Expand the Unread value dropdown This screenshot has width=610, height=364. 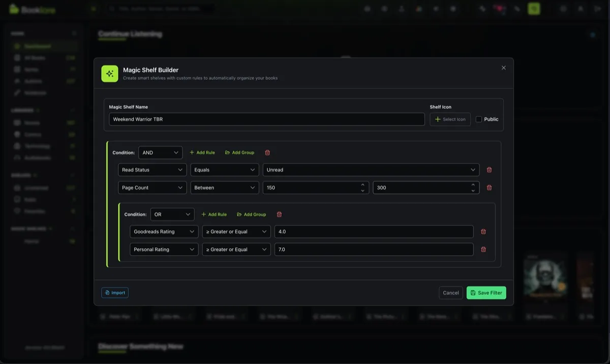pyautogui.click(x=371, y=170)
